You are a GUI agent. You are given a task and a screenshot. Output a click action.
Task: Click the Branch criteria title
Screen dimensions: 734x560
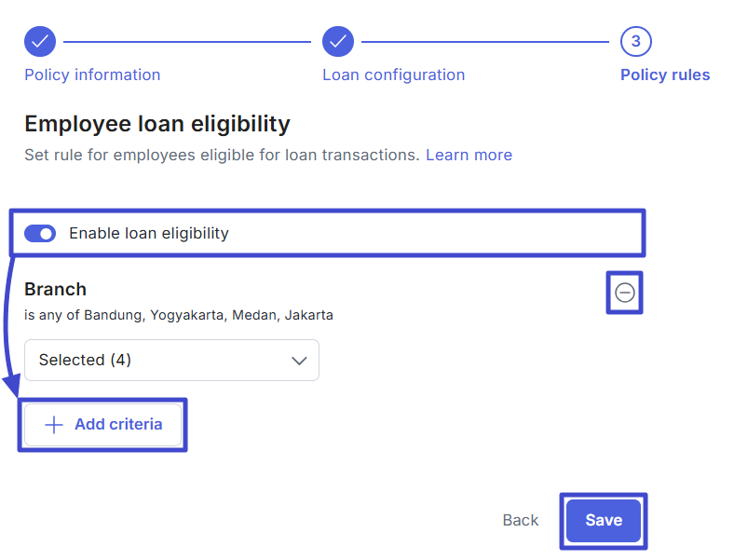55,289
